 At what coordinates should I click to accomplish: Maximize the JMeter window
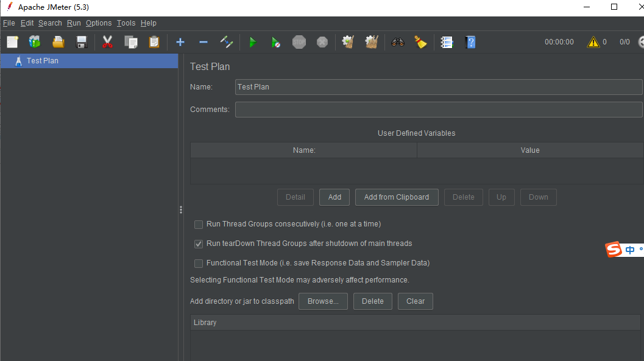[x=614, y=7]
